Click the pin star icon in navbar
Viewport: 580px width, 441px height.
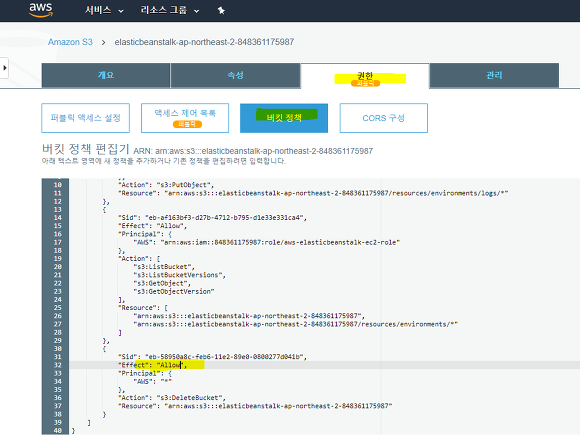[x=221, y=10]
